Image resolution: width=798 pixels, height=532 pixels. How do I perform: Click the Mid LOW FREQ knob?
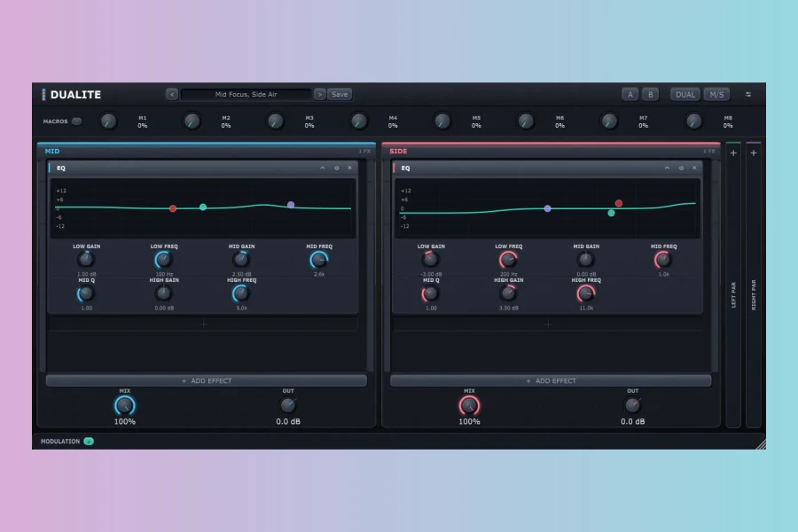click(x=163, y=260)
